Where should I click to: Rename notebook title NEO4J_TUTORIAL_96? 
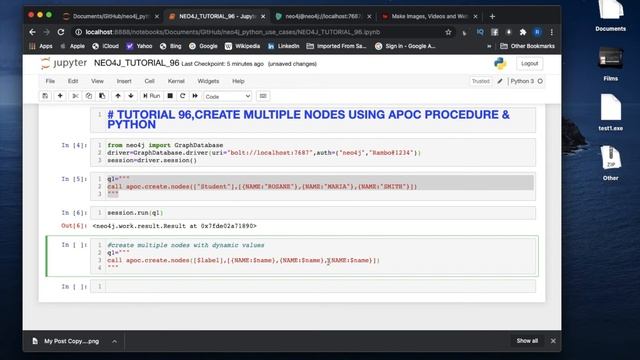click(x=136, y=63)
